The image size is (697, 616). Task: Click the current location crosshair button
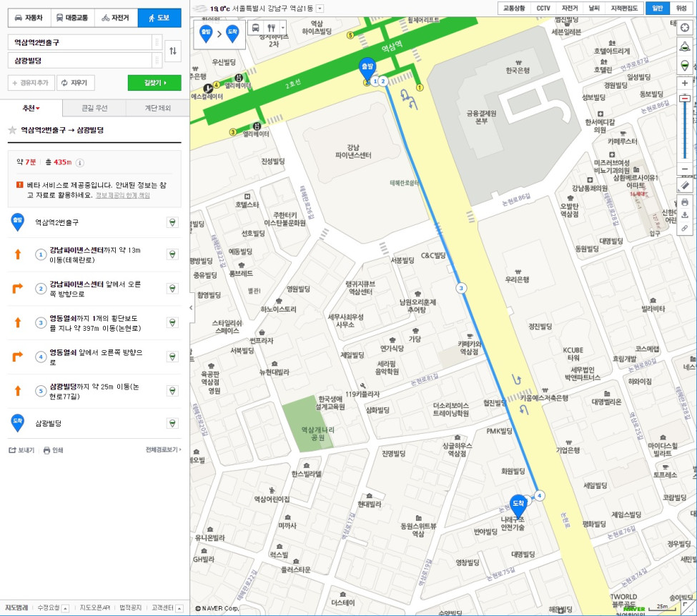[685, 28]
